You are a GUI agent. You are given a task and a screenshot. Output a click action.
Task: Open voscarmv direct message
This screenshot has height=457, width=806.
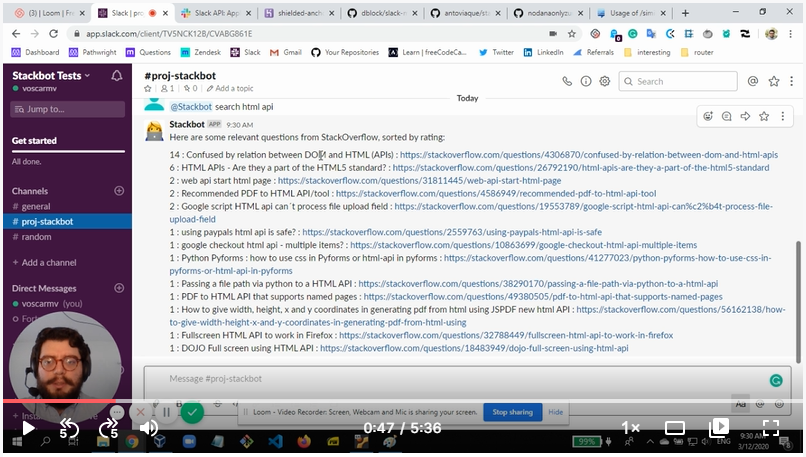click(x=47, y=304)
